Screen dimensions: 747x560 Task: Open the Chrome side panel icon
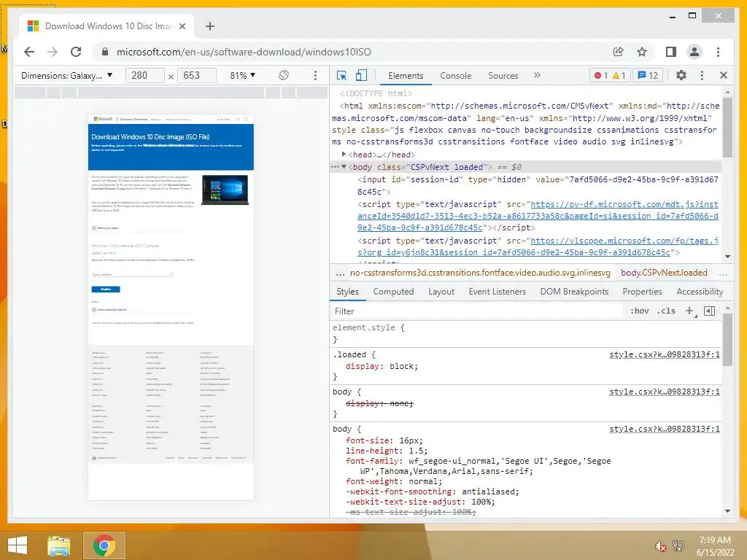click(671, 52)
